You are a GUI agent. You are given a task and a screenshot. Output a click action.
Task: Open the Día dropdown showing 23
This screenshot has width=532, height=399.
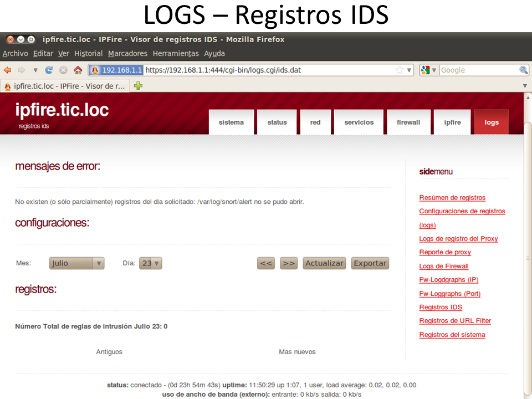pyautogui.click(x=150, y=263)
